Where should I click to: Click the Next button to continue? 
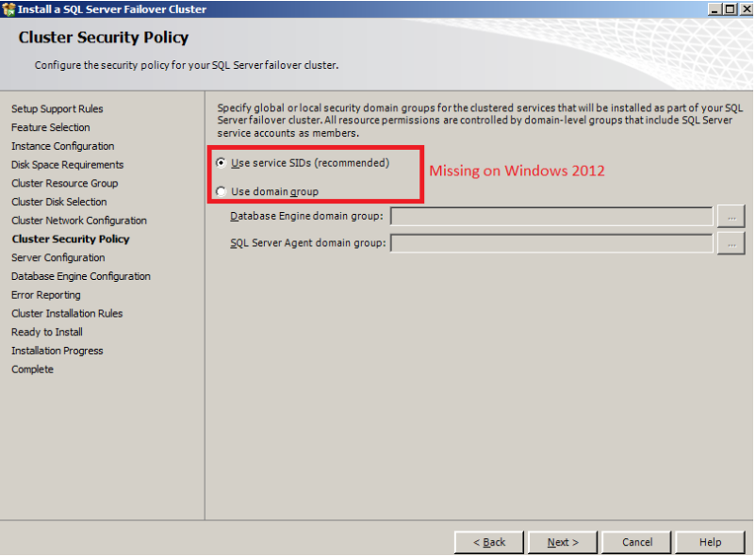point(562,542)
